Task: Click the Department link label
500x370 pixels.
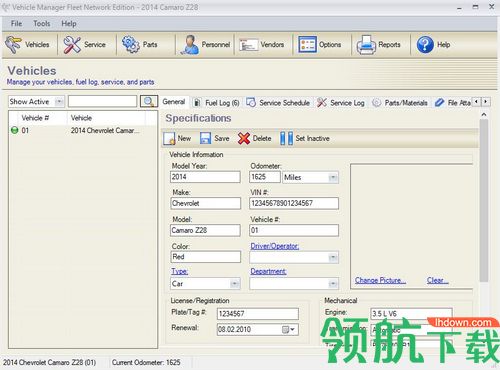Action: [268, 271]
